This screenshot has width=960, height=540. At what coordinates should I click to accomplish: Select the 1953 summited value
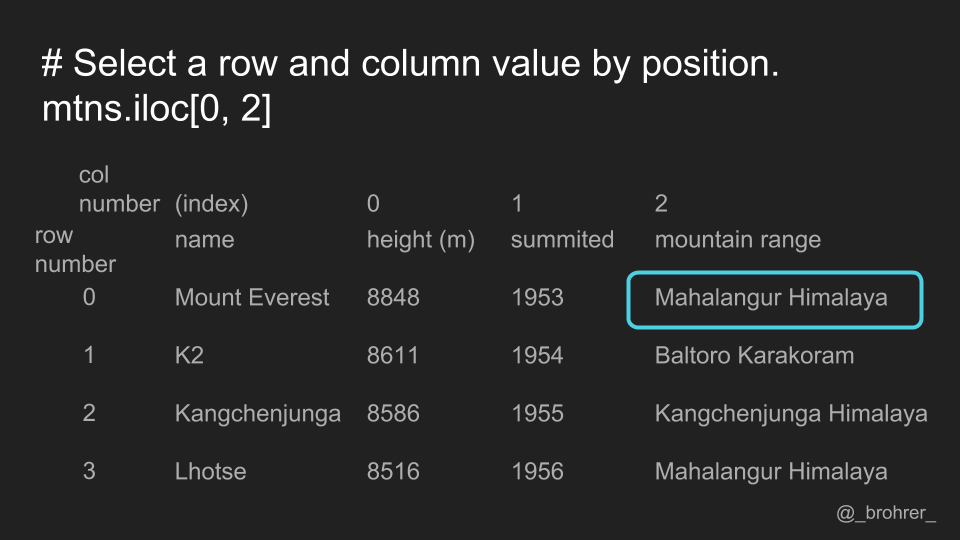tap(538, 298)
